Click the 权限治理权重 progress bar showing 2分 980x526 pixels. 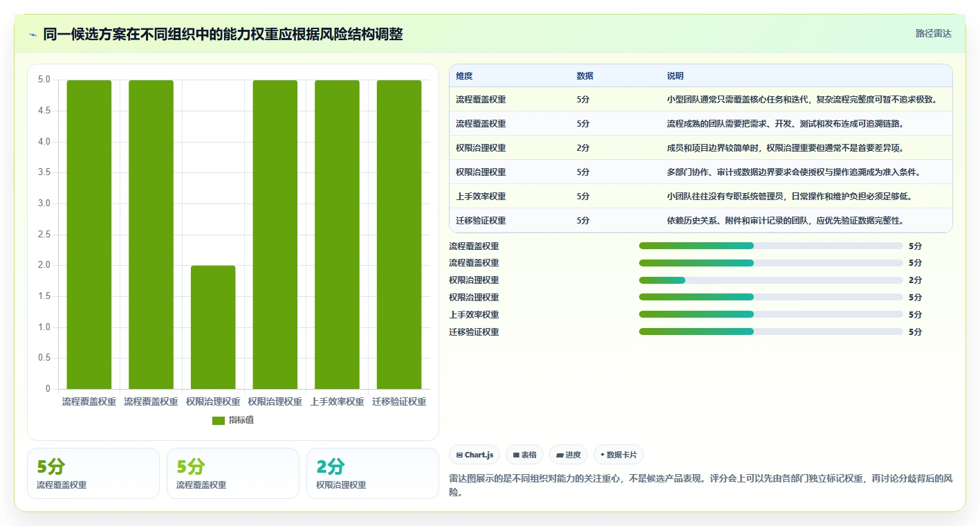[771, 280]
